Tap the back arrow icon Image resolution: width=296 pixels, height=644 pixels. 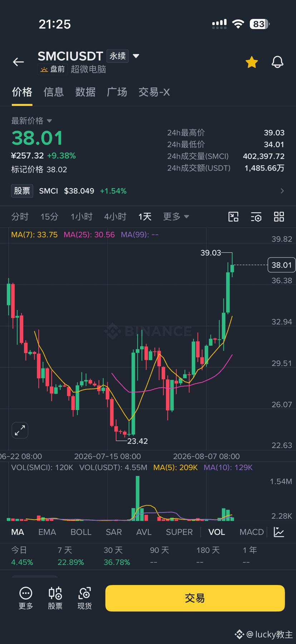(x=18, y=62)
